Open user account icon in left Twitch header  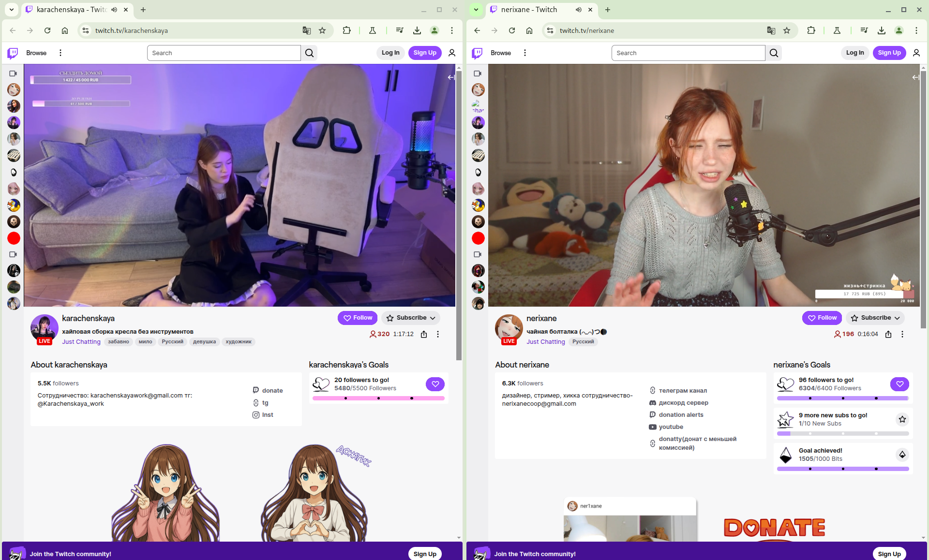point(452,53)
